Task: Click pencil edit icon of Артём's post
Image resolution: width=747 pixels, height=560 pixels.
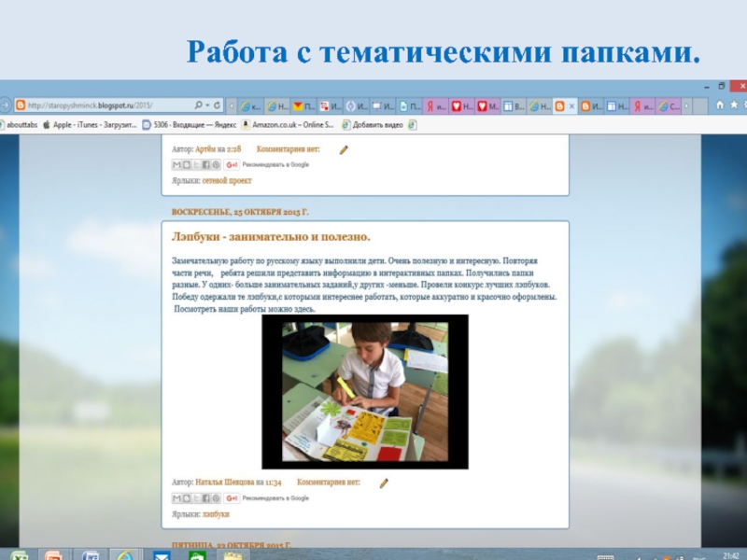Action: [x=344, y=150]
